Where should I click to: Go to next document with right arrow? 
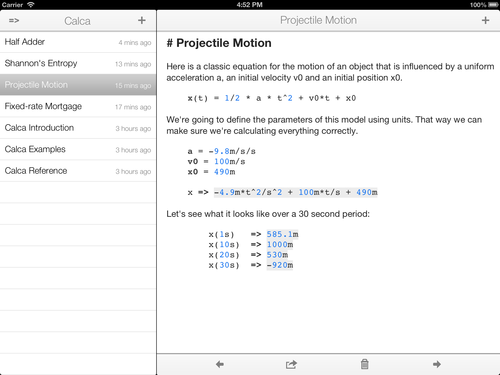point(437,364)
